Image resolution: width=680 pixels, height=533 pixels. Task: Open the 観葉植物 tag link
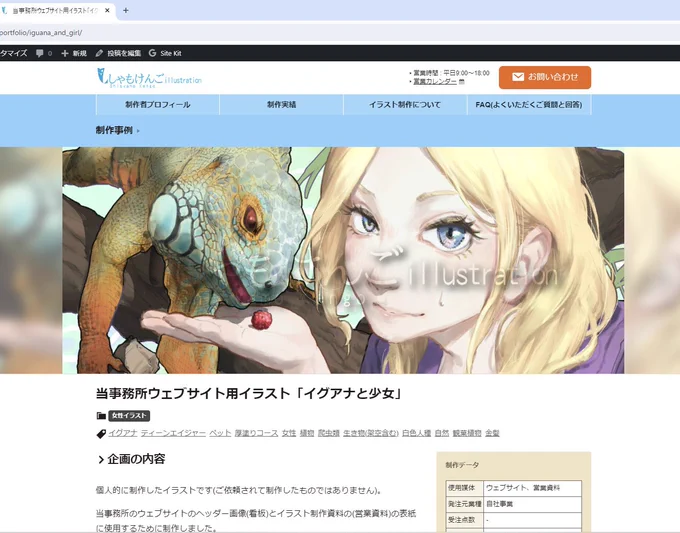(467, 433)
